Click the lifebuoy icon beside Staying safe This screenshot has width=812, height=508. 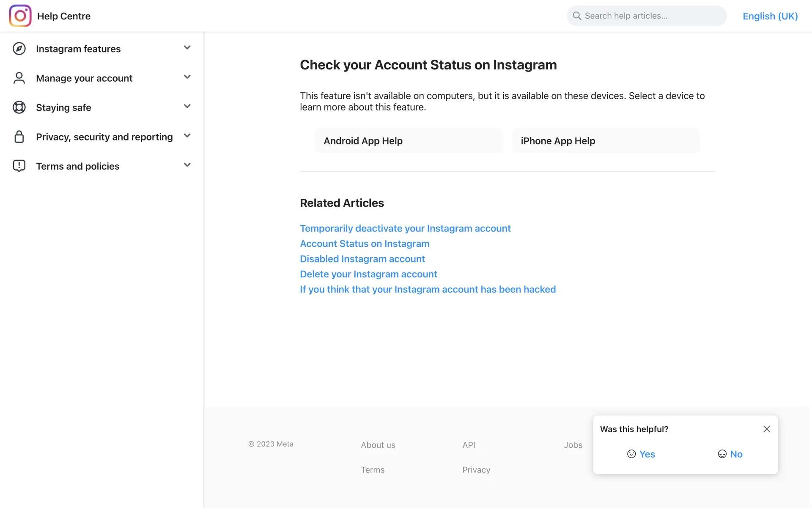19,108
